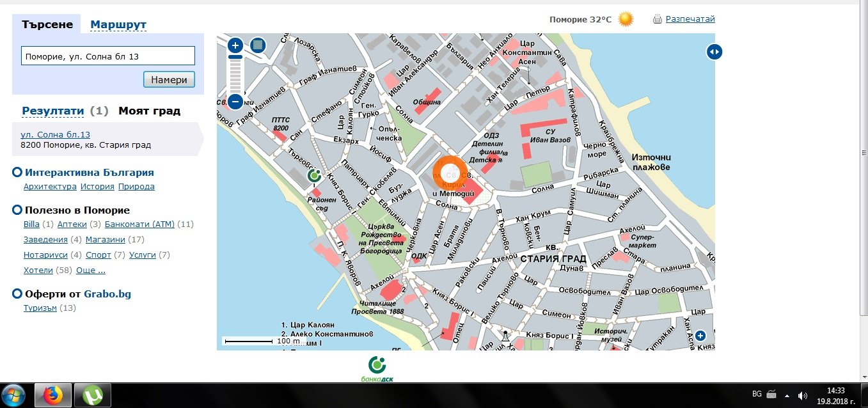The width and height of the screenshot is (868, 408).
Task: Toggle the BG keyboard language indicator
Action: (757, 394)
